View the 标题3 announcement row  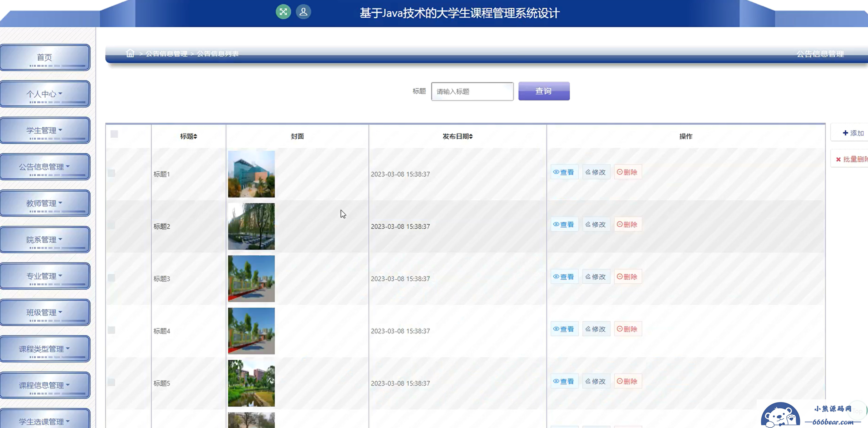564,277
